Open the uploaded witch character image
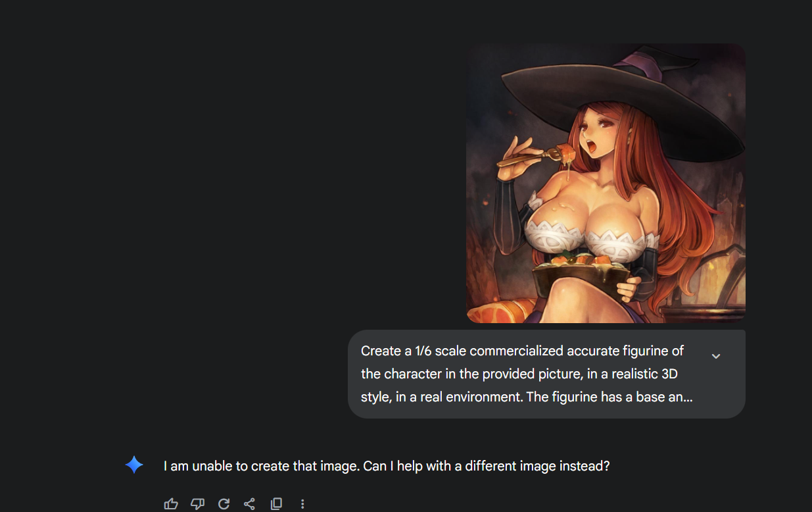This screenshot has width=812, height=512. coord(606,184)
